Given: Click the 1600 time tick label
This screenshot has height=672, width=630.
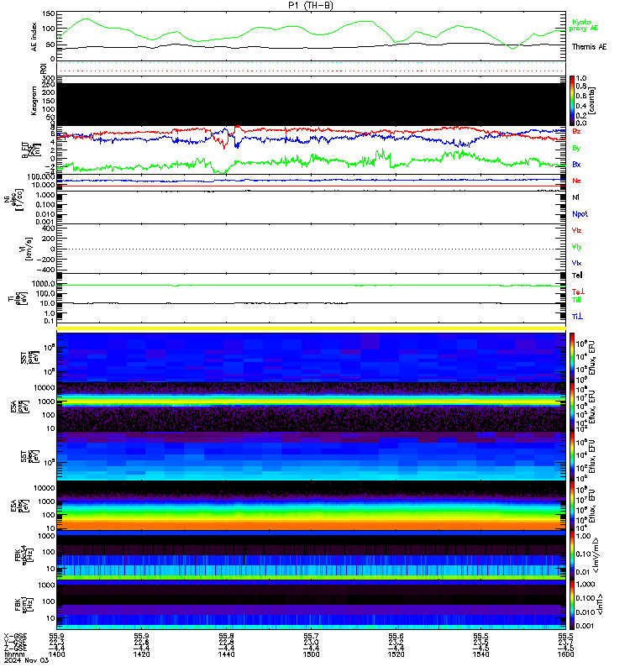Looking at the screenshot, I should (565, 654).
